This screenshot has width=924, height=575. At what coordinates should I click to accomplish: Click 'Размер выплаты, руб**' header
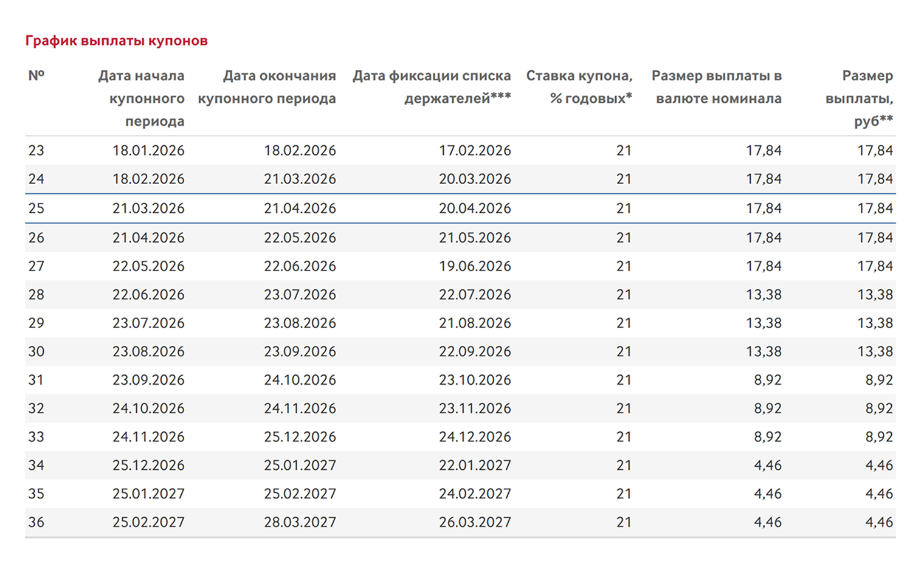(x=859, y=98)
